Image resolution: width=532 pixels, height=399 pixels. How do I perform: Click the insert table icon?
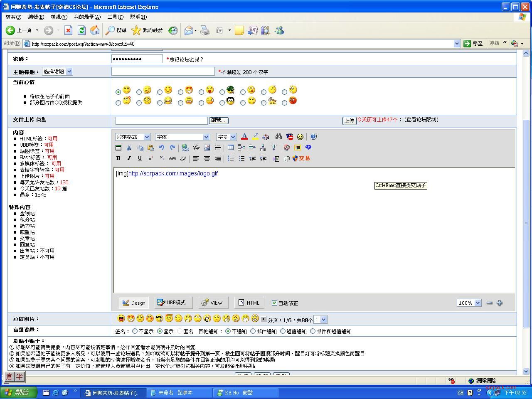pyautogui.click(x=230, y=148)
